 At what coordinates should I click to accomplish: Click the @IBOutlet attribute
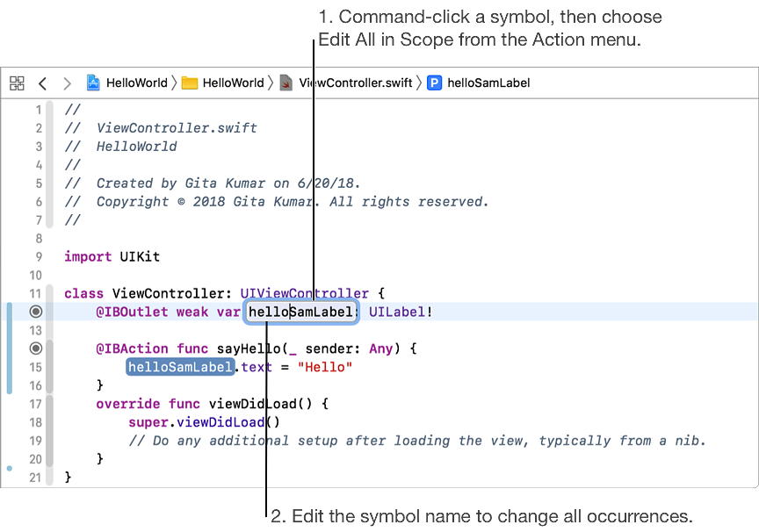[x=132, y=312]
